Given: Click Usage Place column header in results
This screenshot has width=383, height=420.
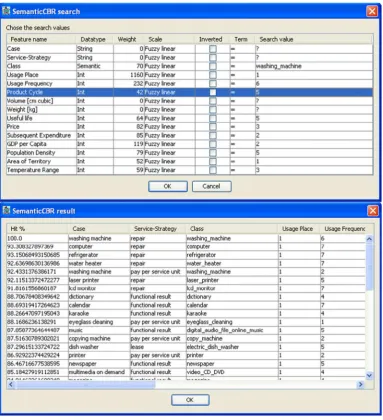Looking at the screenshot, I should click(x=299, y=229).
